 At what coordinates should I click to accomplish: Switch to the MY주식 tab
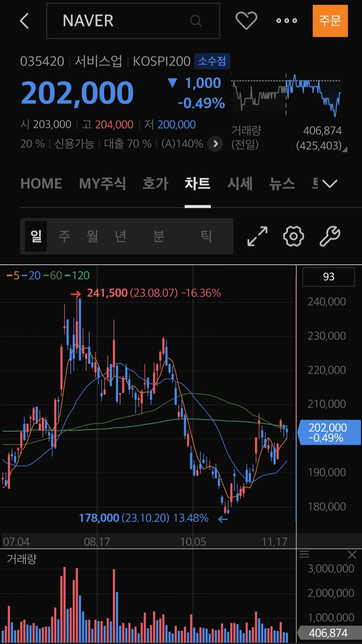pyautogui.click(x=102, y=184)
